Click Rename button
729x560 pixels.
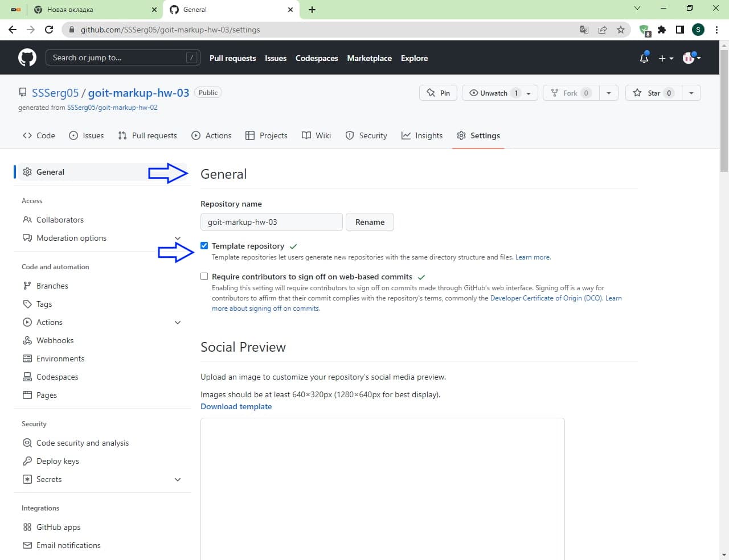click(370, 222)
